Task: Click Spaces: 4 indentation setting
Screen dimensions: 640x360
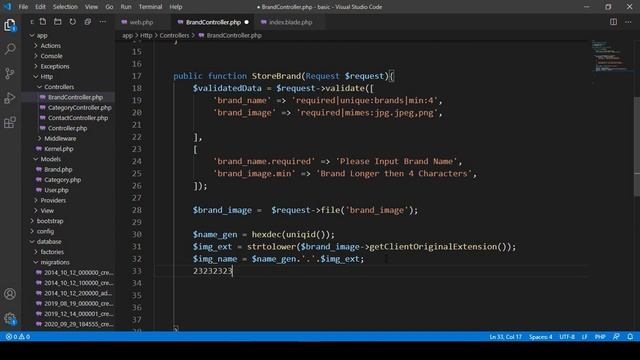Action: coord(540,337)
